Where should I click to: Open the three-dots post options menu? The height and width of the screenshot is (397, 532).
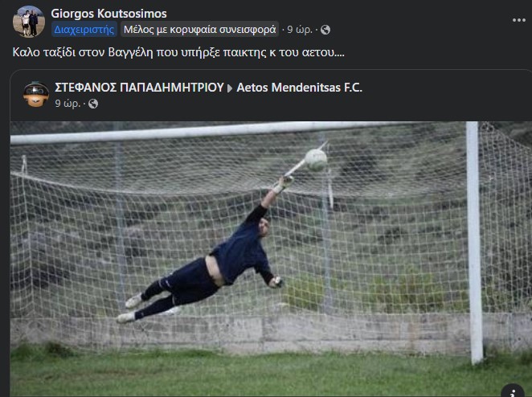(x=519, y=20)
